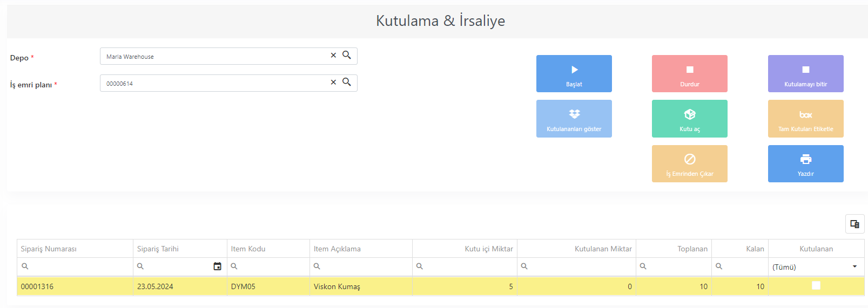Click the Yazdır print button
Image resolution: width=868 pixels, height=308 pixels.
(805, 163)
